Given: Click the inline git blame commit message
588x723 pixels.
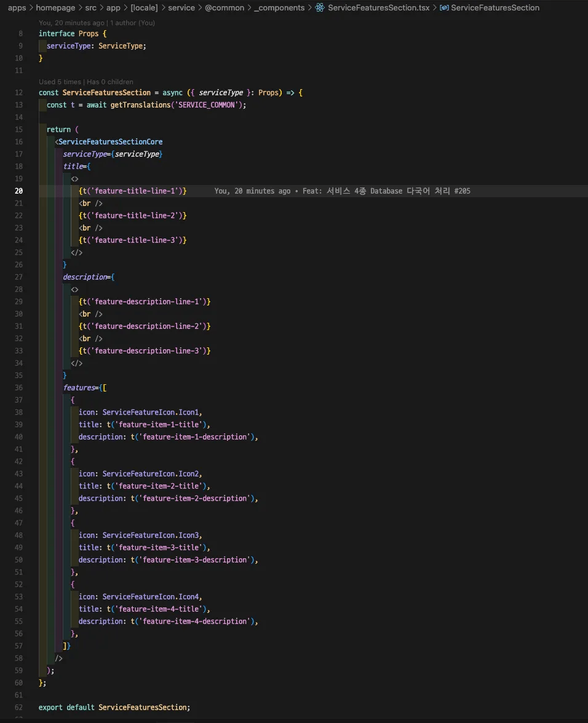Looking at the screenshot, I should point(386,191).
